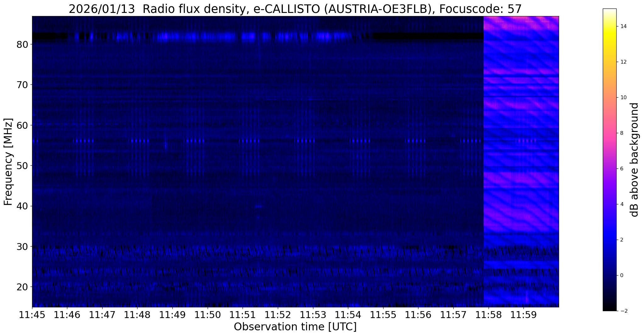Click the 60 tick on the frequency axis

point(22,125)
